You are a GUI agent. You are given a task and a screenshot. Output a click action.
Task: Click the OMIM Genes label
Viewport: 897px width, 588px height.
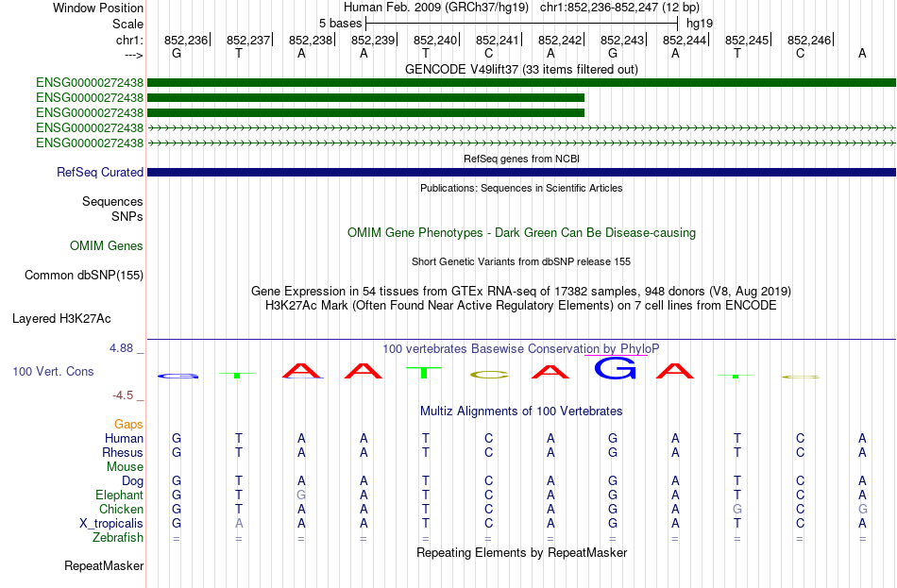coord(107,246)
